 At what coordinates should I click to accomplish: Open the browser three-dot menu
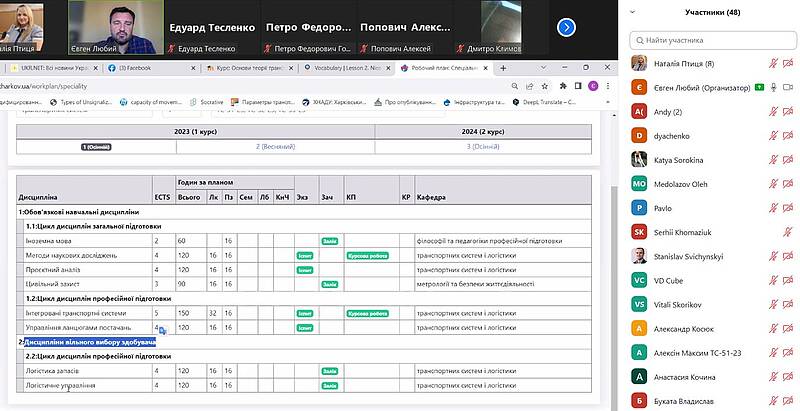(x=608, y=86)
